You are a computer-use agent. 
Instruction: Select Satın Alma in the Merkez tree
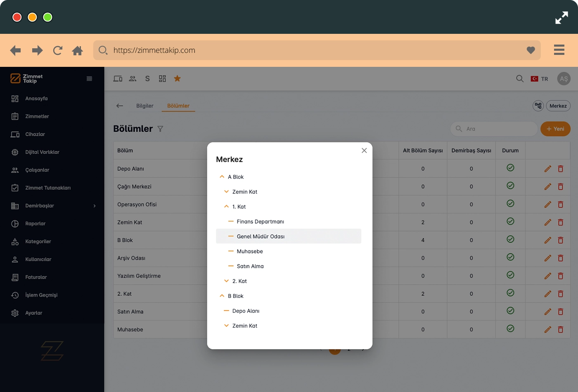pos(250,266)
